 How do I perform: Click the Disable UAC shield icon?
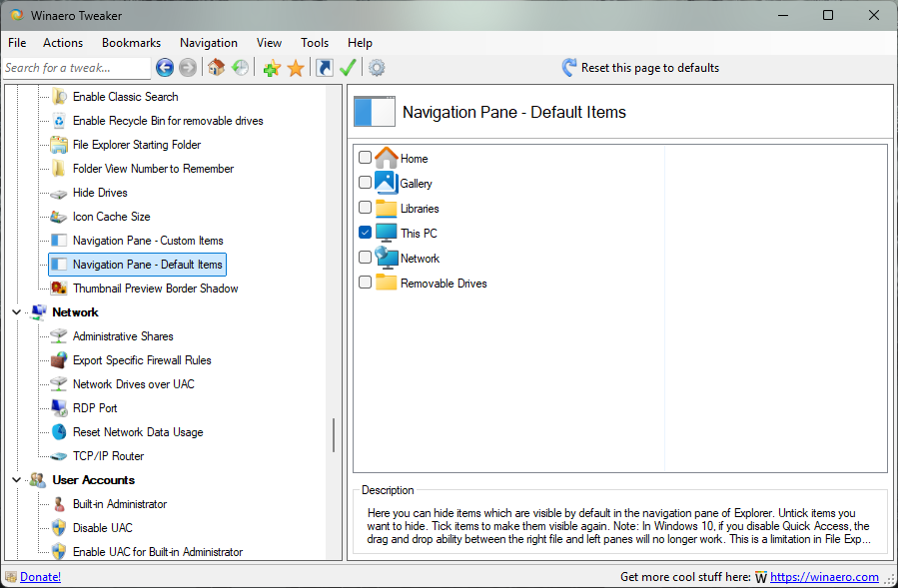(59, 528)
